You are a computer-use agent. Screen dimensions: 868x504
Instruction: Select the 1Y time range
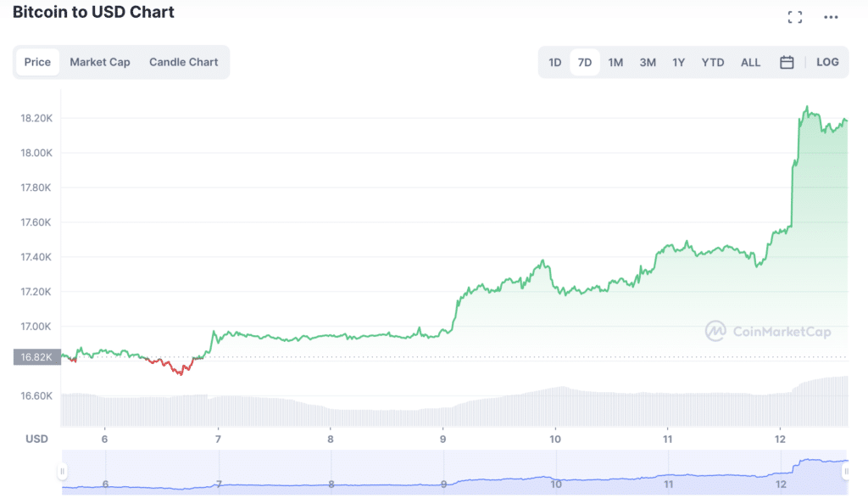tap(679, 63)
